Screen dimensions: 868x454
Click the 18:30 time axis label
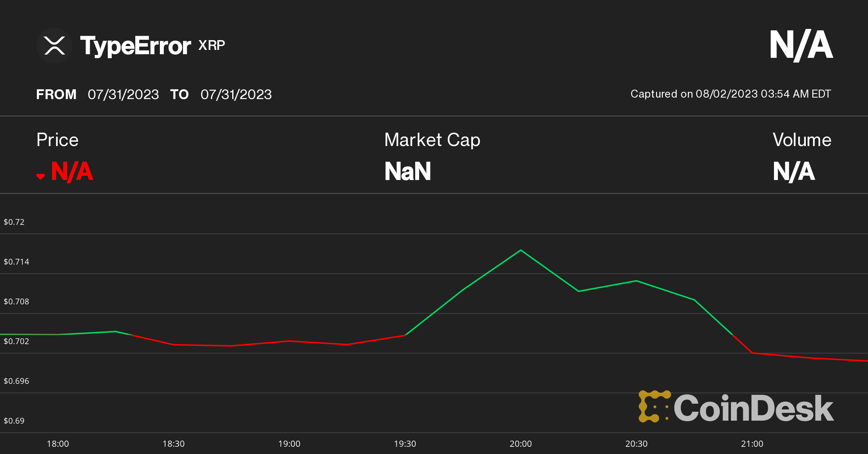click(174, 444)
